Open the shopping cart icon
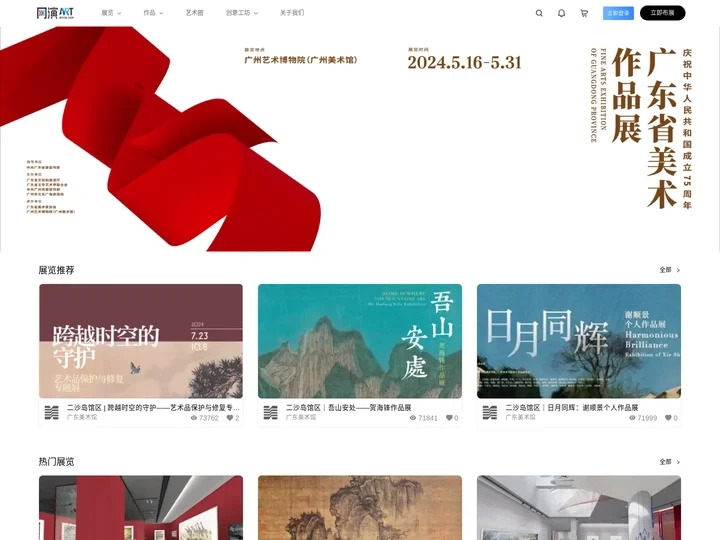Viewport: 720px width, 540px height. point(584,13)
